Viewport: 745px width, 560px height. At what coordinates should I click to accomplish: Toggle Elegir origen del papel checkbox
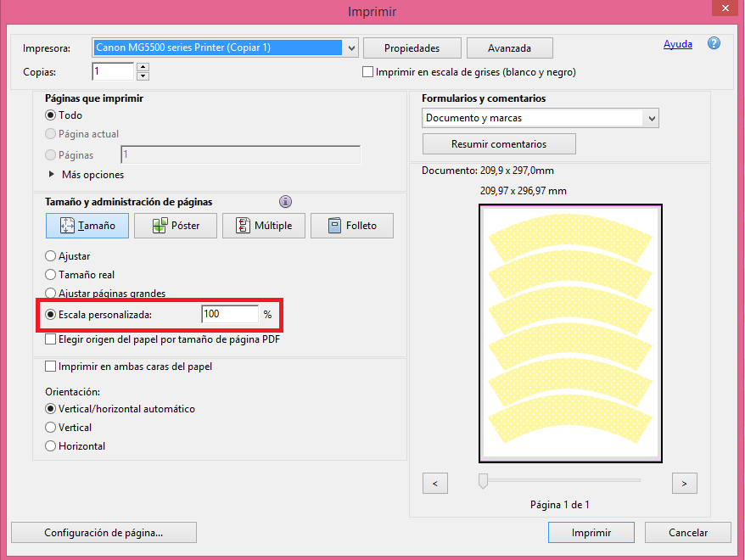(50, 339)
